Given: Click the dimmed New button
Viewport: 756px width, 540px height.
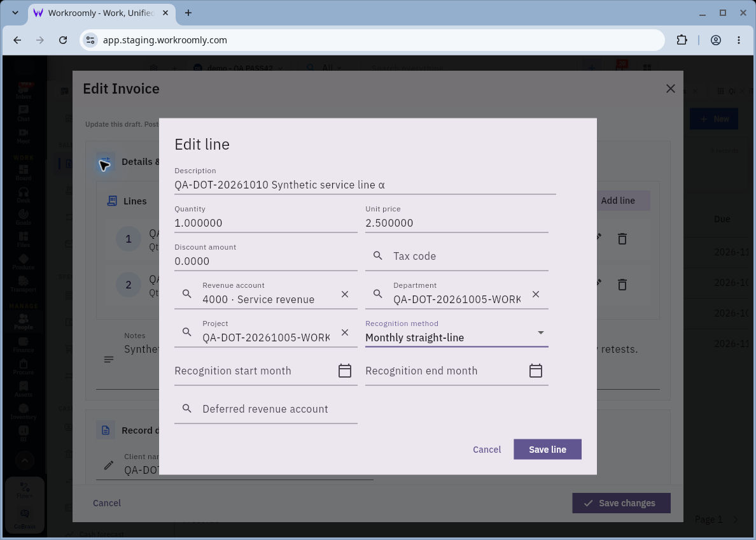Looking at the screenshot, I should click(x=713, y=118).
